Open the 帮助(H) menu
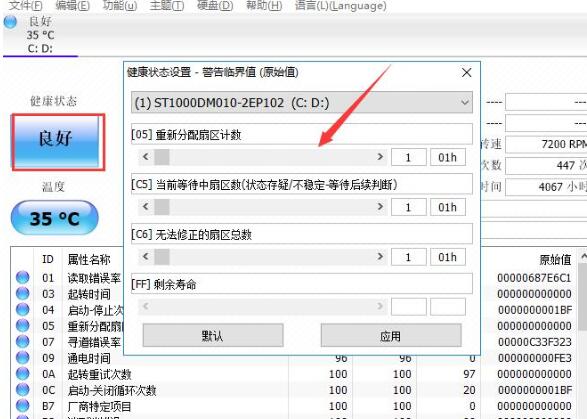This screenshot has width=587, height=419. (x=264, y=6)
